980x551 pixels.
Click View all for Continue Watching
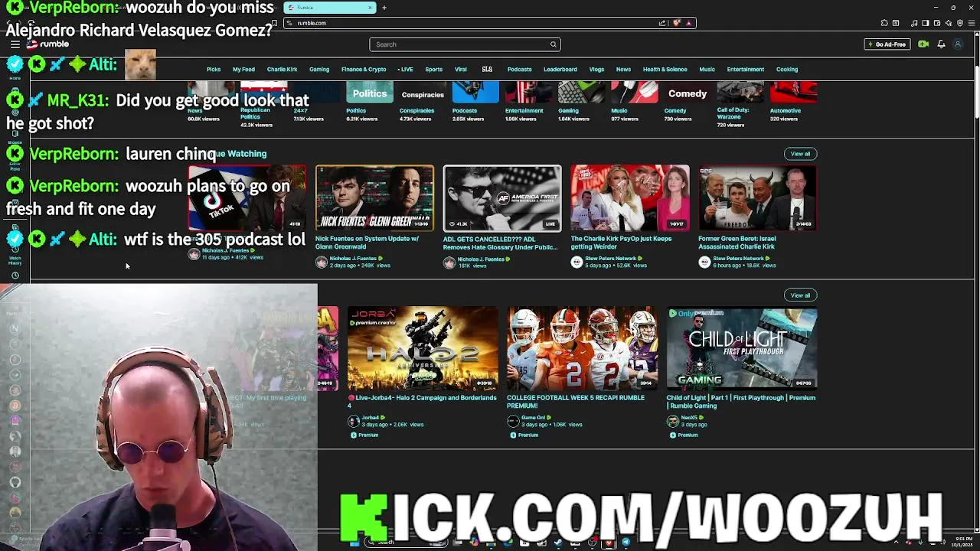(x=800, y=154)
